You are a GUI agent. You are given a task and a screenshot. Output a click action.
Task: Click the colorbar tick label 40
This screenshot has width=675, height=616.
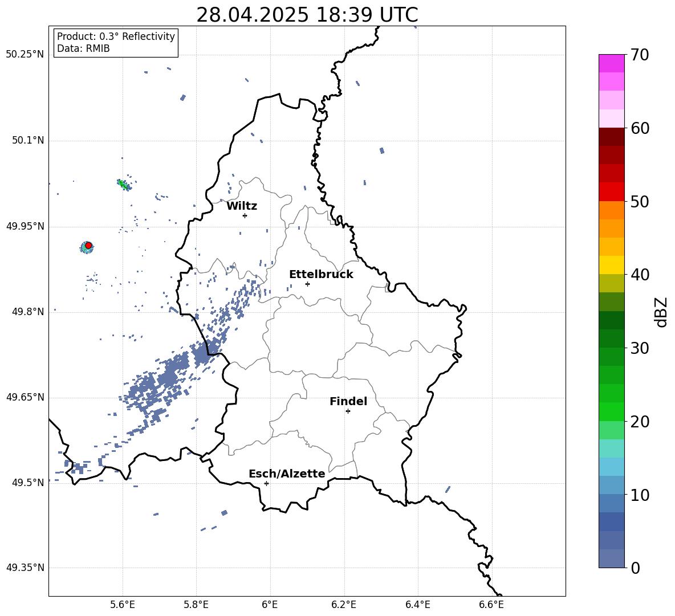[640, 275]
